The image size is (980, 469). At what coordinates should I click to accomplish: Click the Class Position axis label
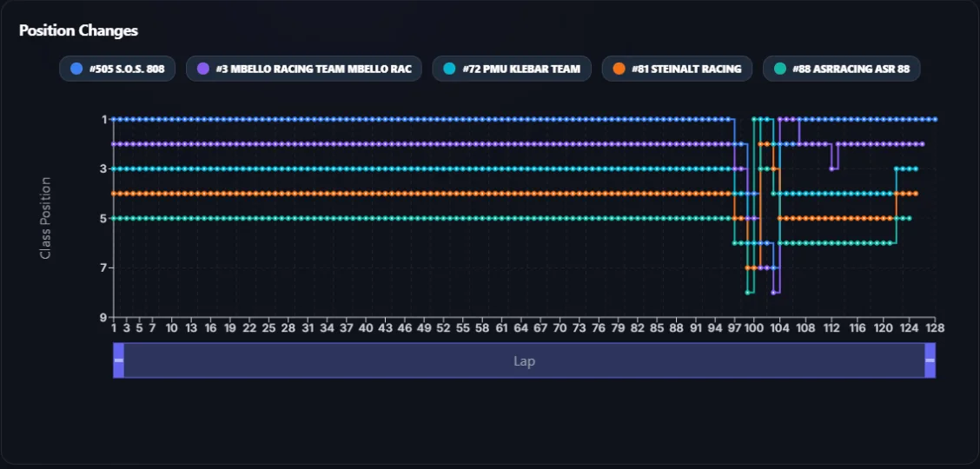(45, 218)
